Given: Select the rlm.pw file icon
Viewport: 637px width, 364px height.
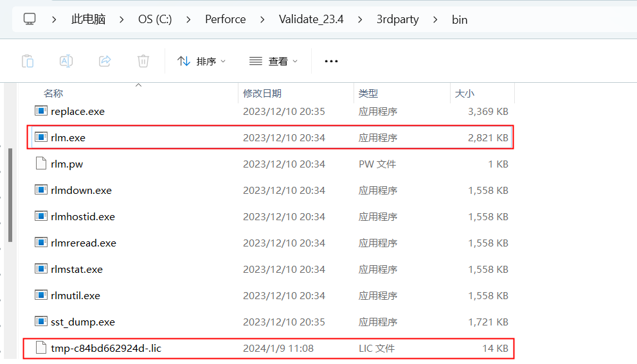Looking at the screenshot, I should [41, 164].
